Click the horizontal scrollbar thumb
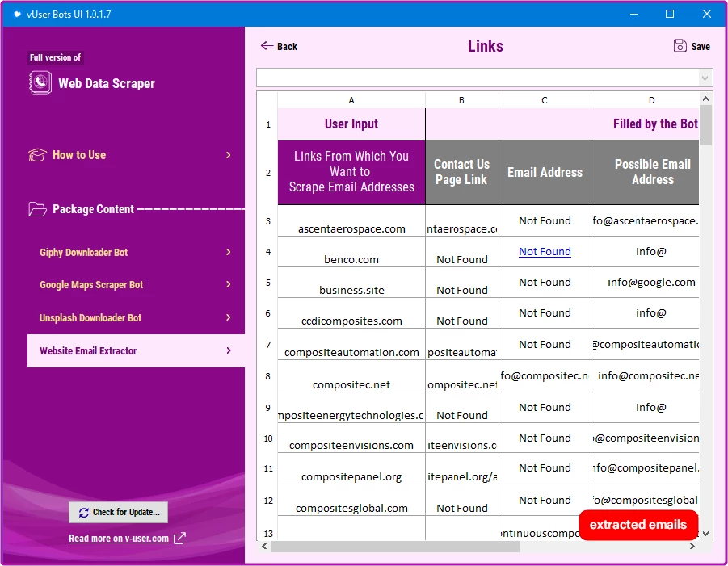 396,547
